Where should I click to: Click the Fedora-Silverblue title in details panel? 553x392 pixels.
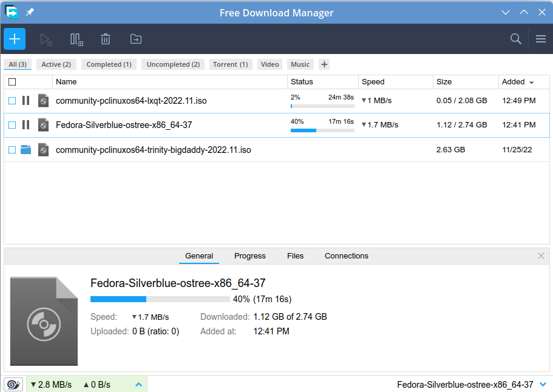tap(178, 283)
